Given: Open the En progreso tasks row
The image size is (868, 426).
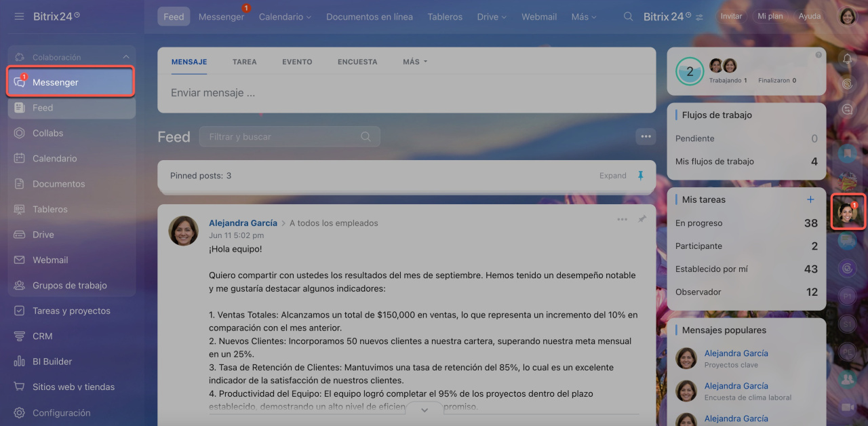Looking at the screenshot, I should point(746,223).
